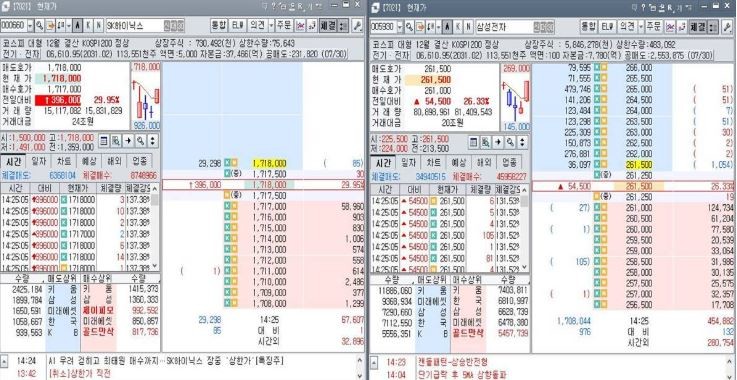Click the document search icon in 삼성전자 window
737x380 pixels.
[486, 142]
